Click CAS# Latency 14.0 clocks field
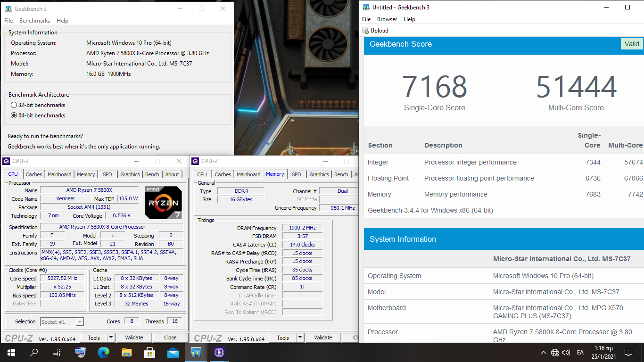This screenshot has height=362, width=644. (x=302, y=245)
